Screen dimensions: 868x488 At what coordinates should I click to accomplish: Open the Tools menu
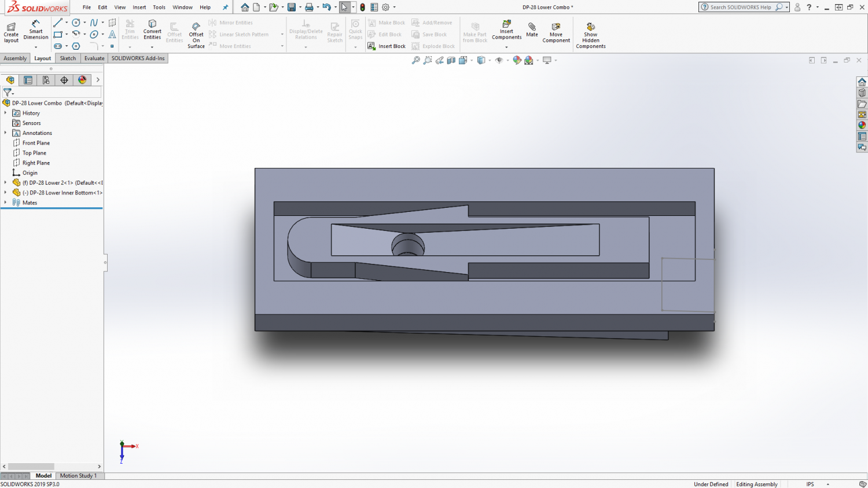pos(159,8)
